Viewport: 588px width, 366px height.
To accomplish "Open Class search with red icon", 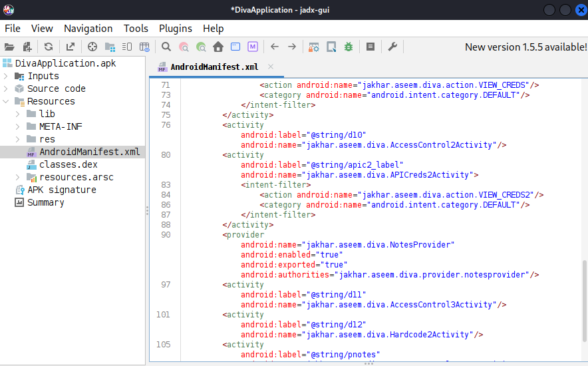I will pyautogui.click(x=184, y=47).
